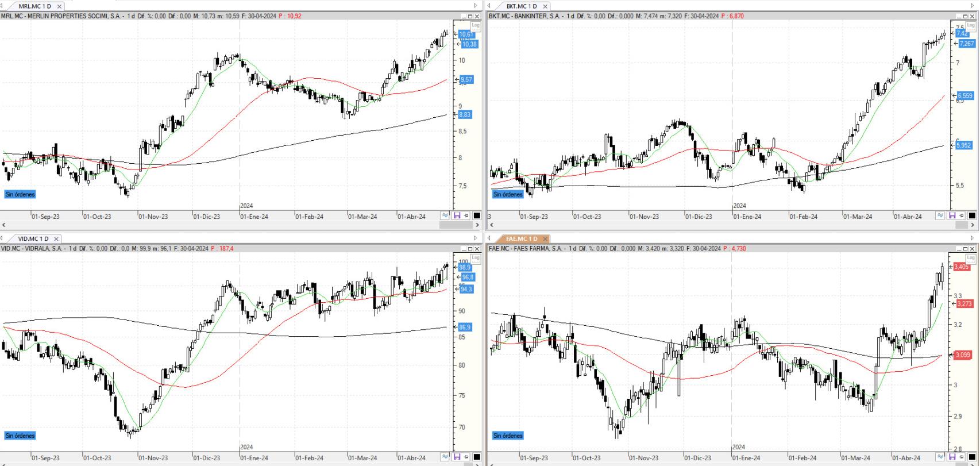980x466 pixels.
Task: Open the indicators icon on the MRL.MC chart
Action: (x=445, y=215)
